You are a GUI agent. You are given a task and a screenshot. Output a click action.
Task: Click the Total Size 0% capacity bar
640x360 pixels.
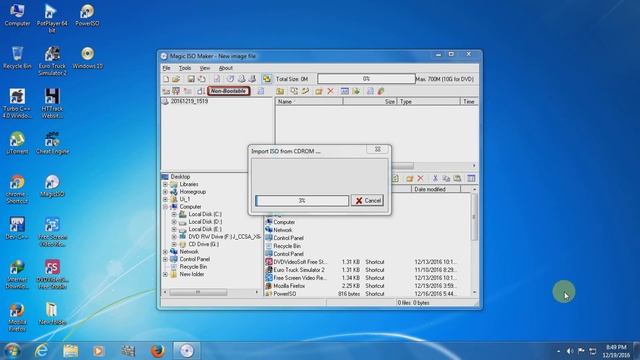tap(366, 79)
